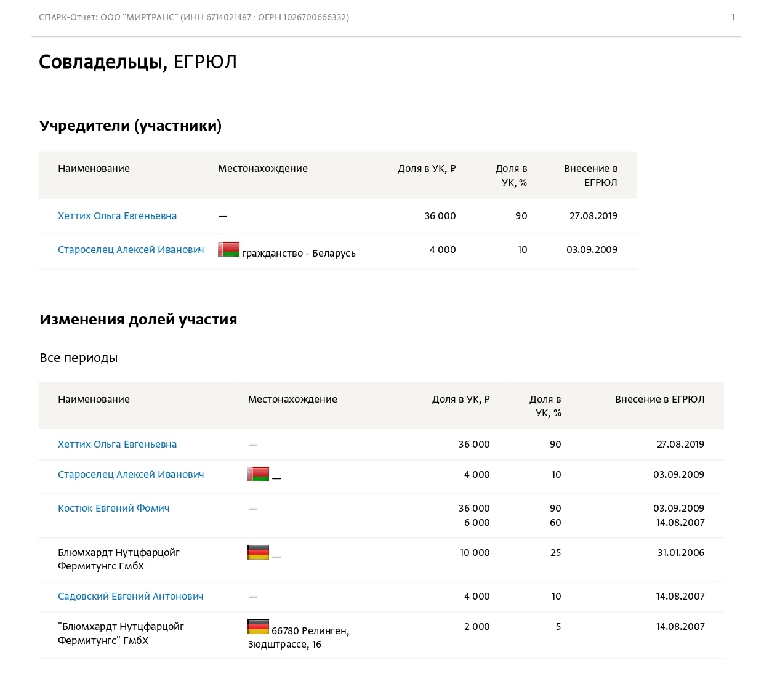Screen dimensions: 764x700
Task: Click the German flag in the 10 000 share row
Action: [x=258, y=552]
